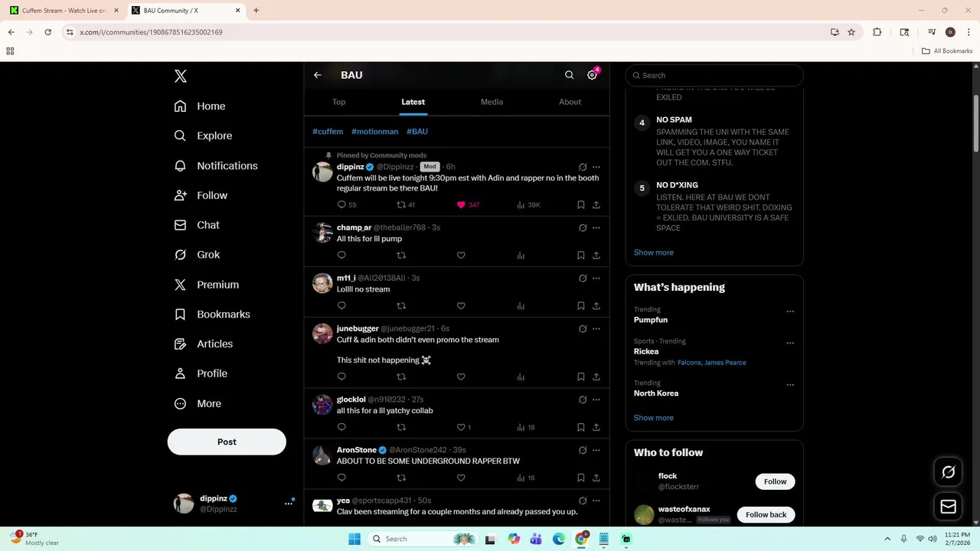Open account switcher dots beside dippinz
Viewport: 980px width, 551px height.
pyautogui.click(x=289, y=503)
